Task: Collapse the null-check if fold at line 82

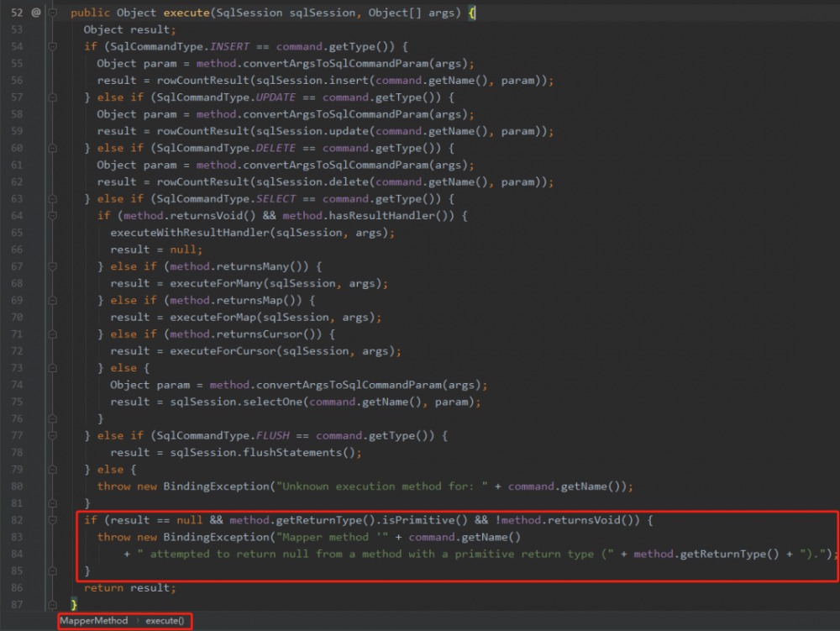Action: [x=52, y=520]
